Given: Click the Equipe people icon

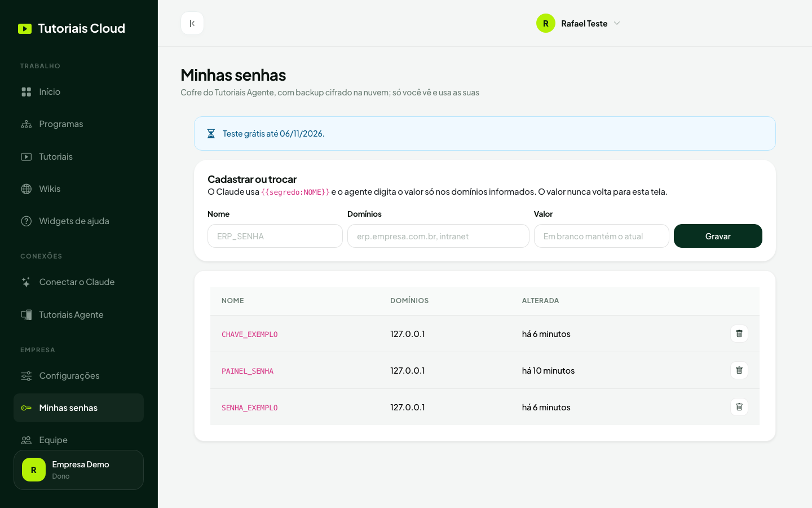Looking at the screenshot, I should click(x=27, y=440).
